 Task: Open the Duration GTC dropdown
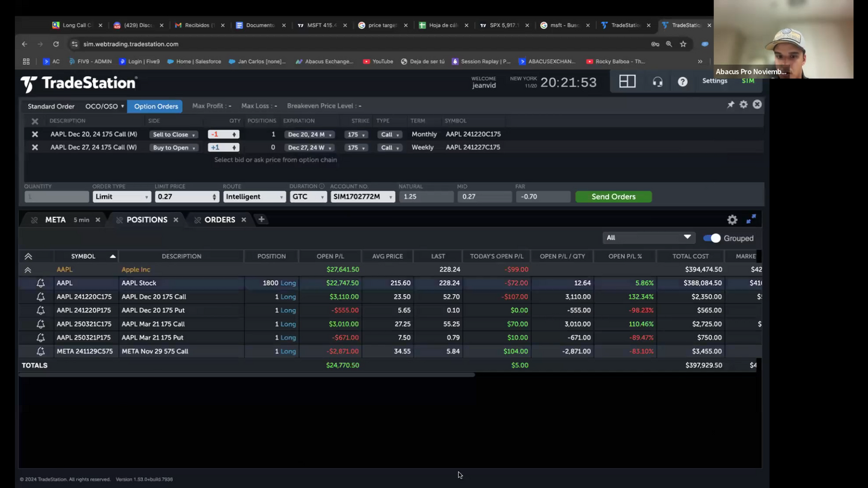pos(308,197)
